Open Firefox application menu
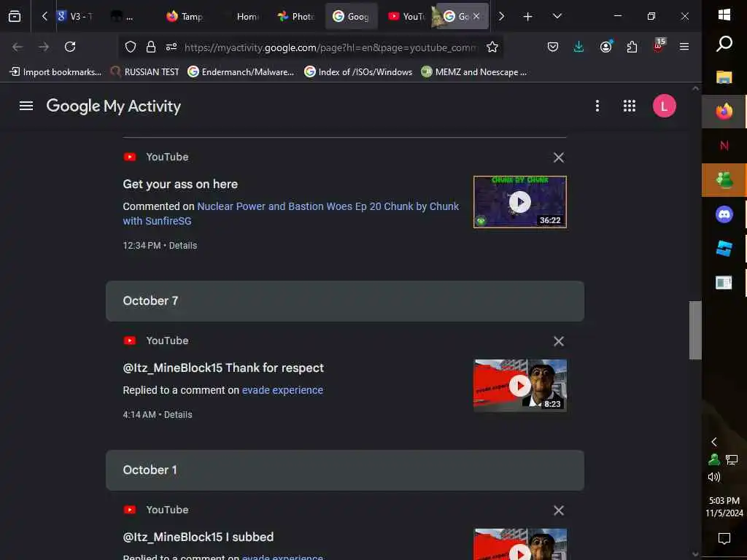The height and width of the screenshot is (560, 747). (684, 47)
